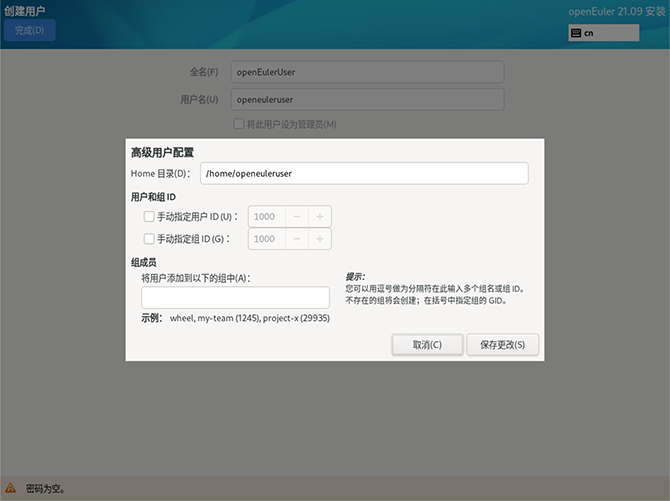Cancel the advanced user configuration dialog

point(428,345)
